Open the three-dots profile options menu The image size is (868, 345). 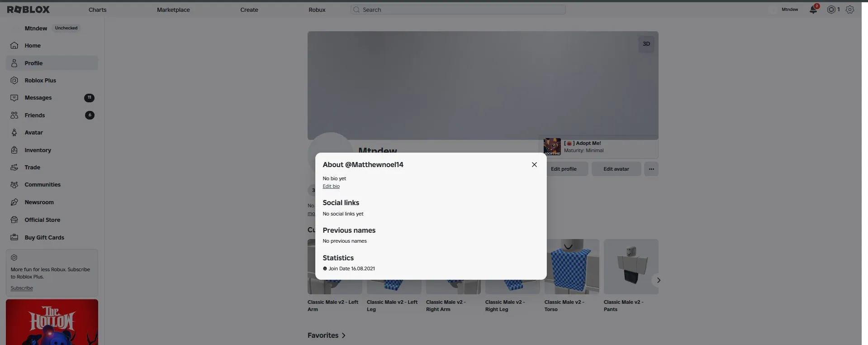point(651,169)
